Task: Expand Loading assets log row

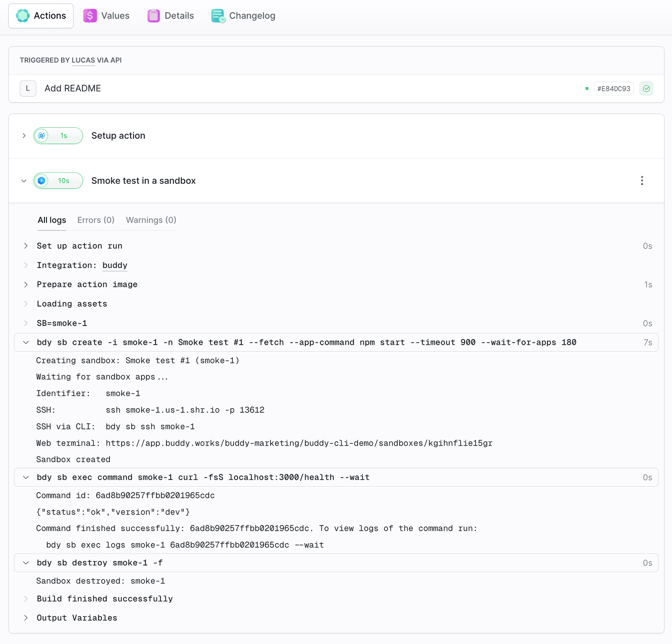Action: tap(26, 304)
